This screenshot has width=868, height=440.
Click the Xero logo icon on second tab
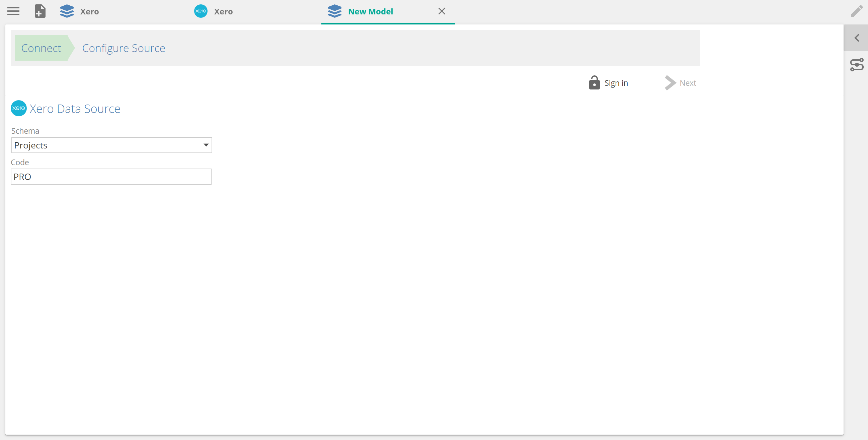(x=201, y=11)
